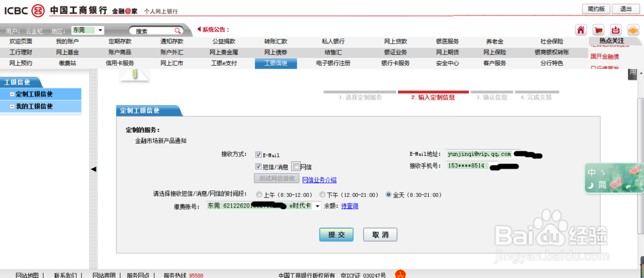Open the 结售汇 menu
Viewport: 644px width, 278px height.
tap(333, 53)
